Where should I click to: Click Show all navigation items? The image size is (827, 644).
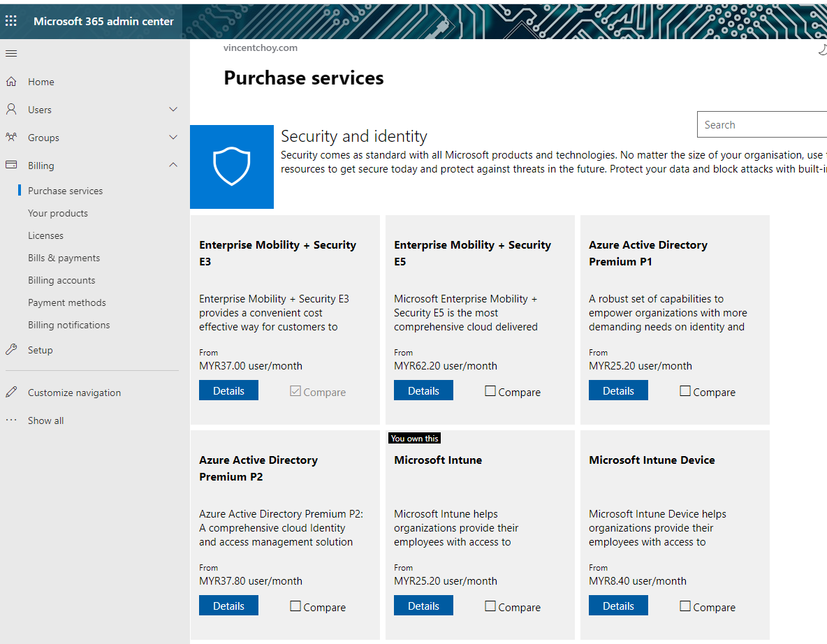click(x=46, y=420)
